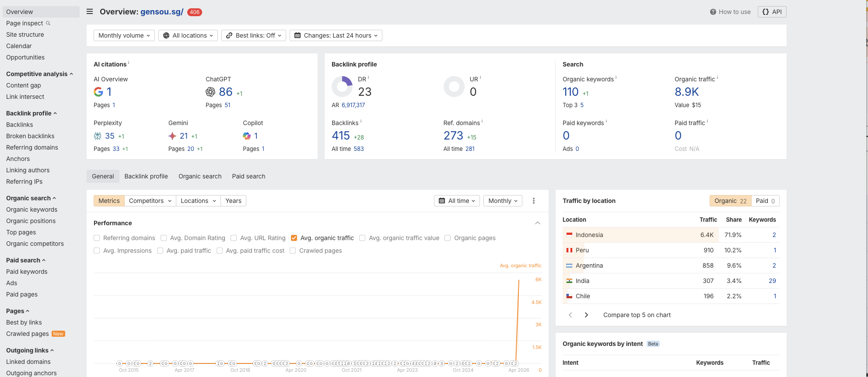Select the General tab
Viewport: 868px width, 377px height.
pyautogui.click(x=103, y=176)
